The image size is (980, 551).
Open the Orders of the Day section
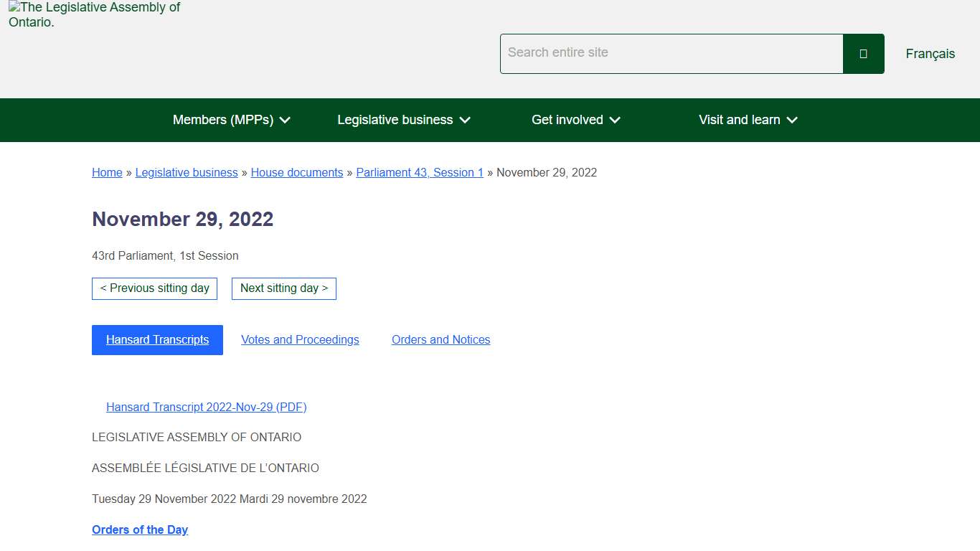click(x=139, y=529)
